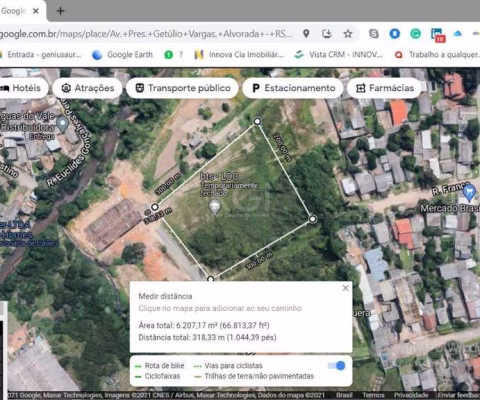
Task: Open the LinkedIn extension with 10 badge
Action: pos(437,35)
